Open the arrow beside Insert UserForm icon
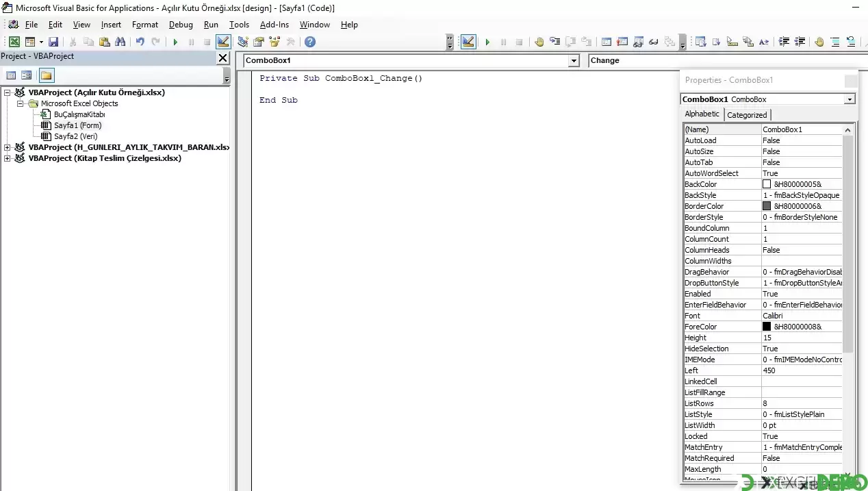This screenshot has width=868, height=491. [x=40, y=42]
